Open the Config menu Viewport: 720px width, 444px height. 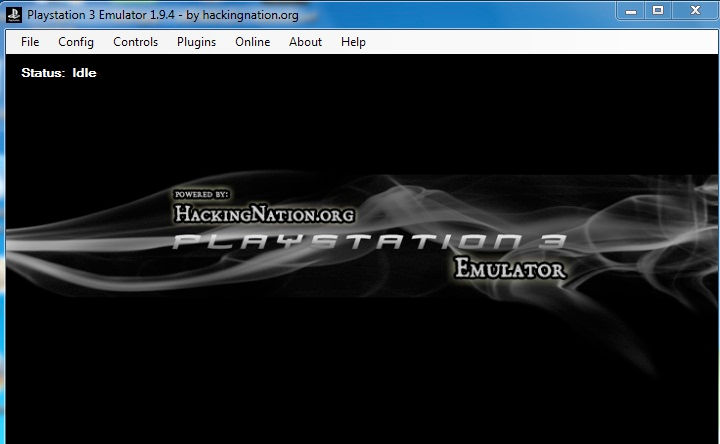76,42
